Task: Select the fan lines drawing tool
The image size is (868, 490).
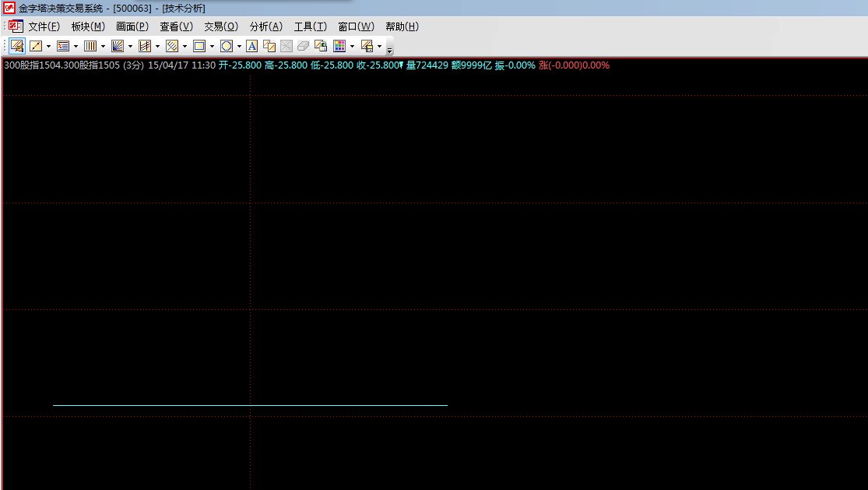Action: point(118,46)
